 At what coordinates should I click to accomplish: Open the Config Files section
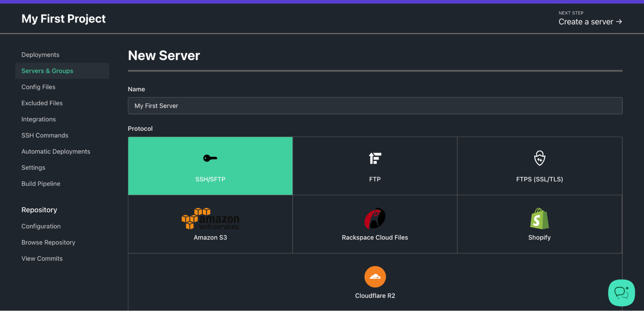click(38, 87)
